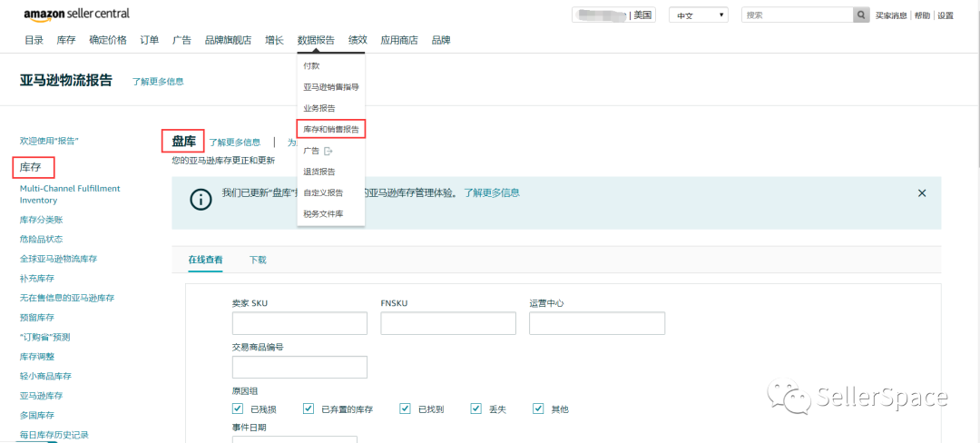980x443 pixels.
Task: Toggle the 已弃置的库存 checkbox
Action: [x=309, y=409]
